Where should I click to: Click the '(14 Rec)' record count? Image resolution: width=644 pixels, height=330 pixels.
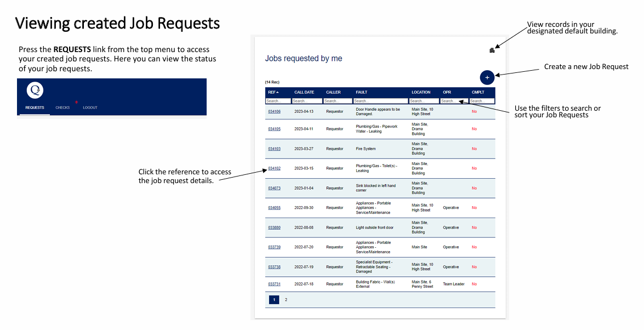pos(272,82)
